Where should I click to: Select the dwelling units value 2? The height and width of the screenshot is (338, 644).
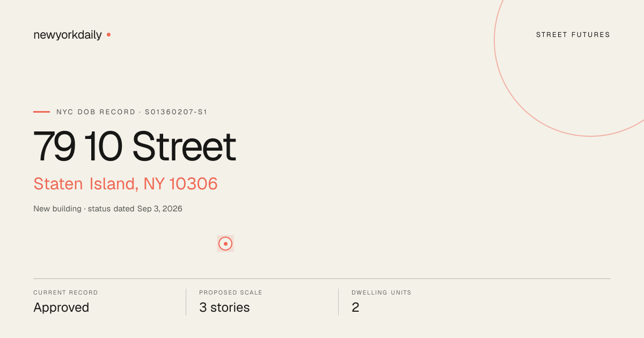pyautogui.click(x=355, y=307)
